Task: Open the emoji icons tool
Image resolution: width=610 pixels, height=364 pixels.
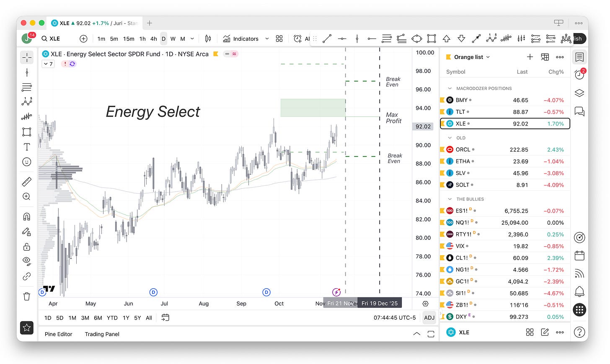Action: (x=27, y=162)
